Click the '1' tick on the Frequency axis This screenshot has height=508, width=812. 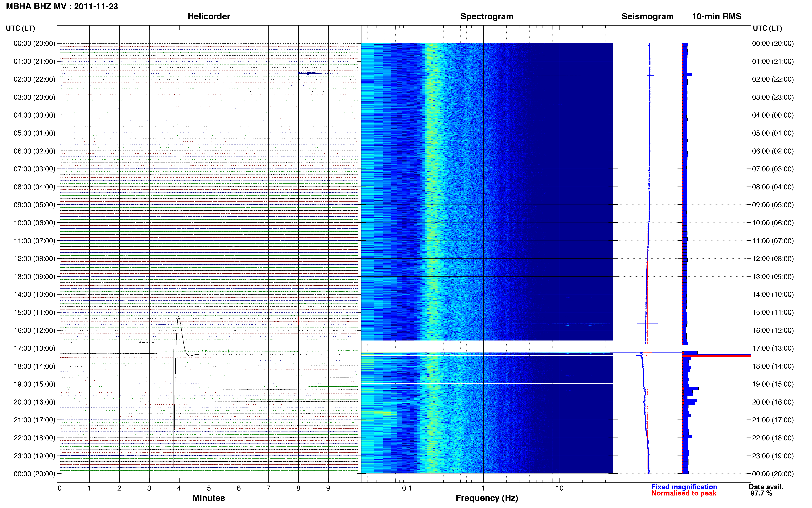coord(483,488)
